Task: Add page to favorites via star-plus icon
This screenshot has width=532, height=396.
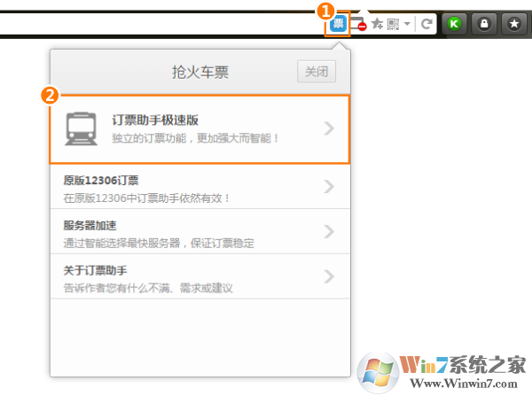Action: [377, 24]
